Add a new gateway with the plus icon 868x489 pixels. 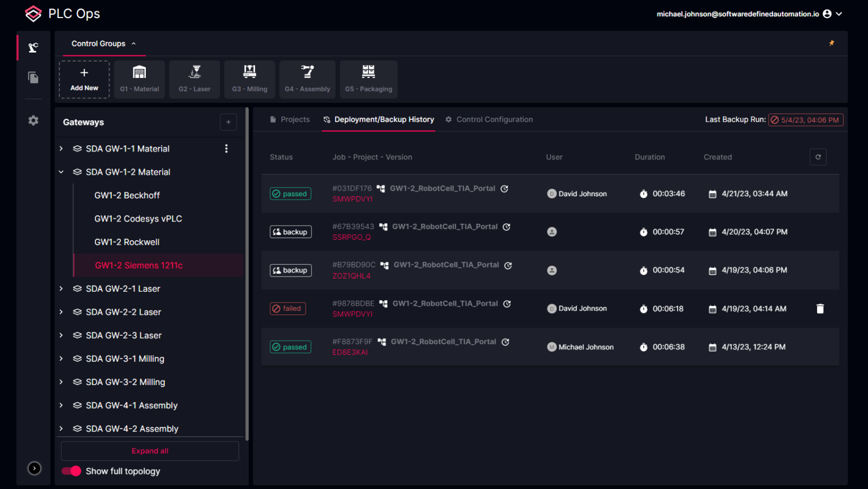click(228, 122)
